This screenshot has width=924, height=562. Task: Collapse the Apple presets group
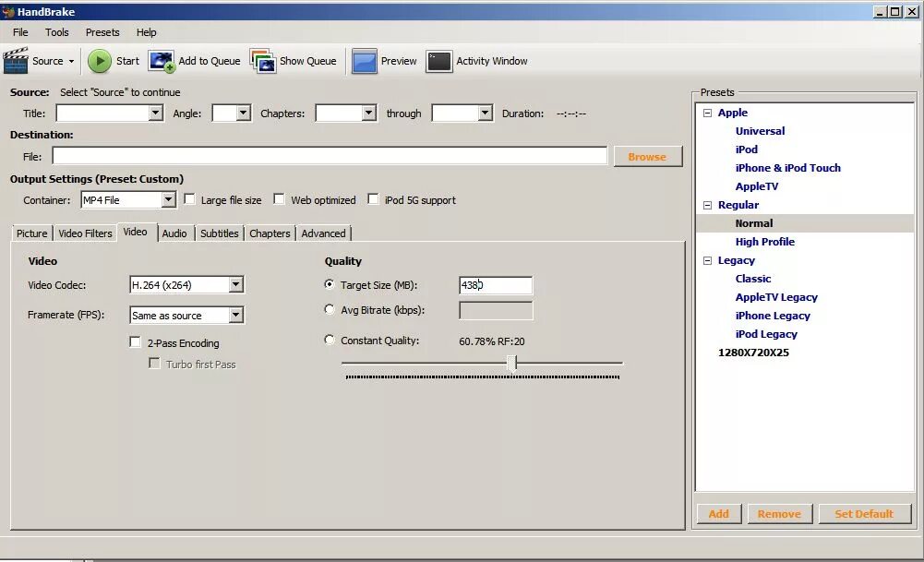707,114
